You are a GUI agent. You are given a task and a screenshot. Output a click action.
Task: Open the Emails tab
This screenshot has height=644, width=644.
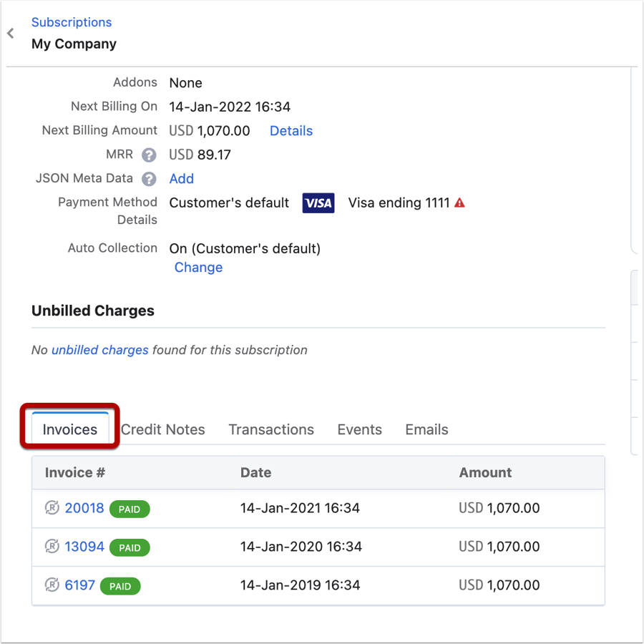[x=426, y=429]
